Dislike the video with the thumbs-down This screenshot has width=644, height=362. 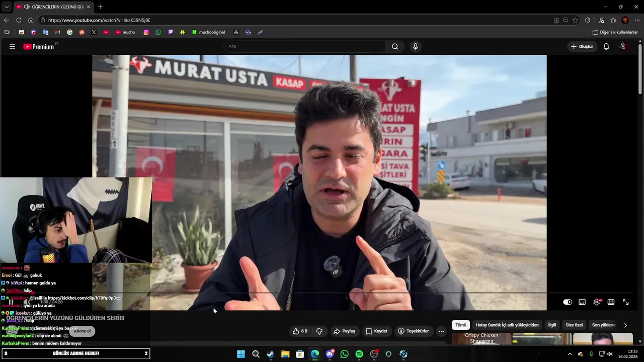tap(319, 331)
